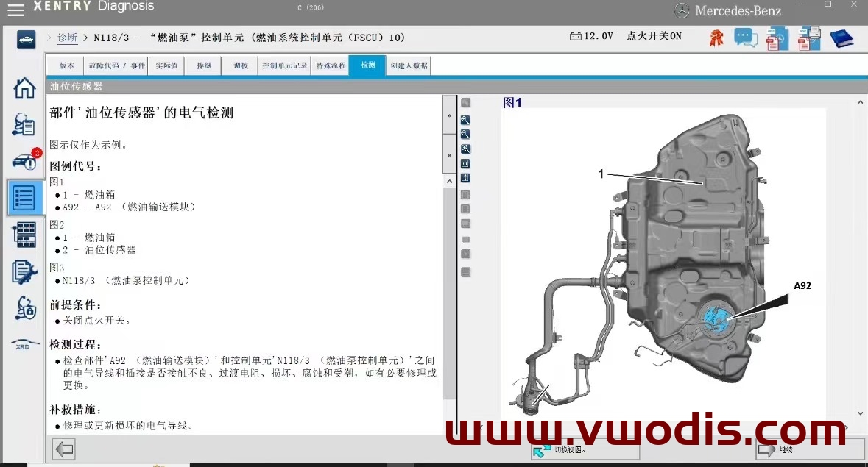Click the red certificate ribbon icon
This screenshot has height=467, width=868.
tap(716, 38)
